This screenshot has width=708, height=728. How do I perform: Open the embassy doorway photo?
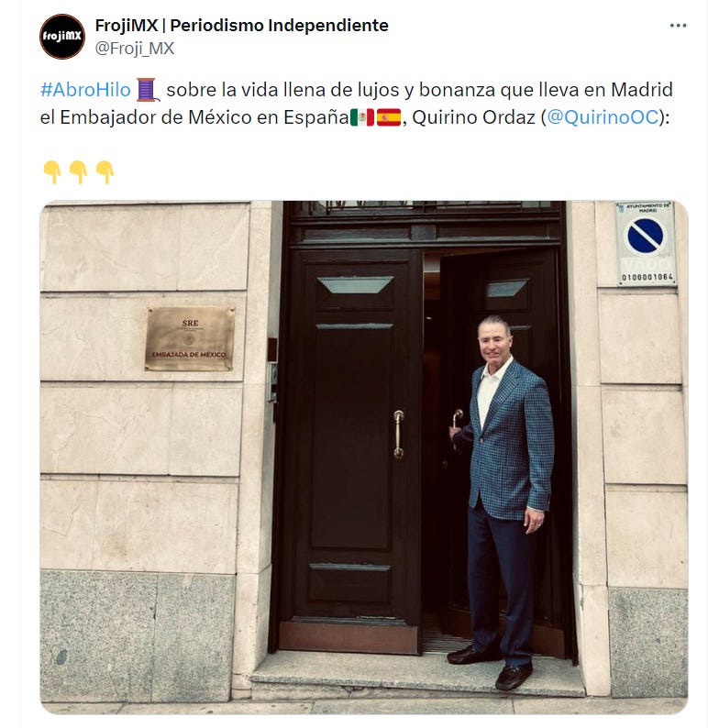(x=363, y=457)
